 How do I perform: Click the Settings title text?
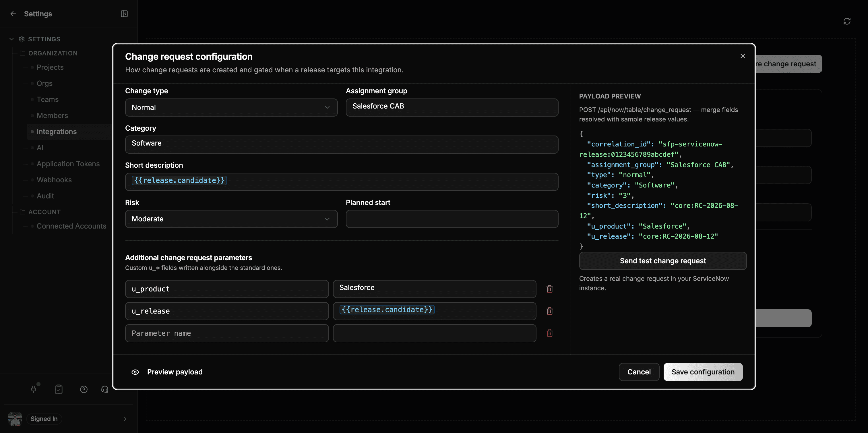(38, 14)
